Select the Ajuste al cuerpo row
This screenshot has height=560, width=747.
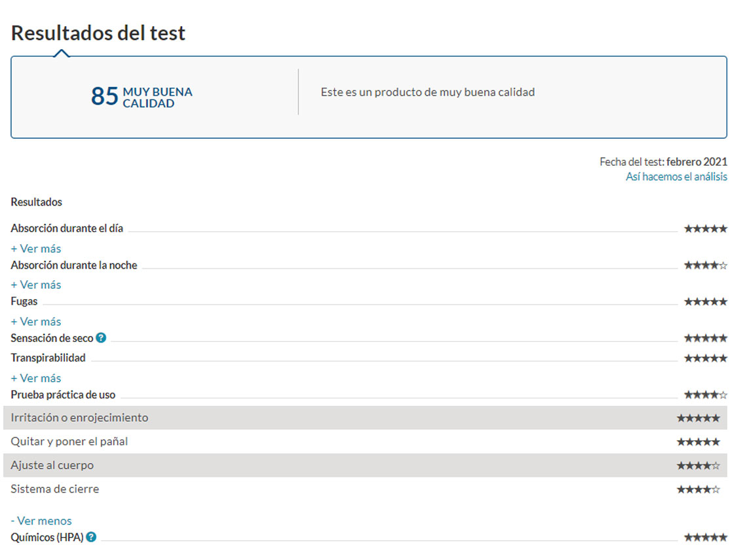tap(365, 466)
